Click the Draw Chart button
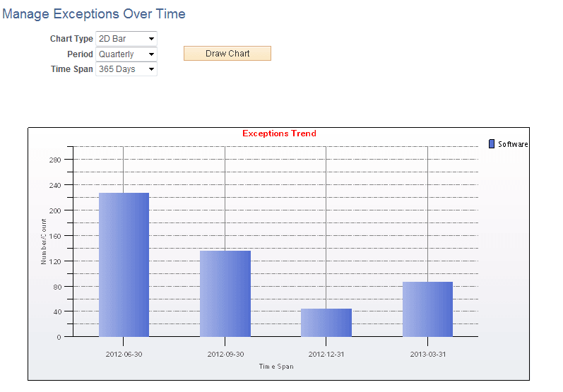This screenshot has width=563, height=392. [227, 54]
